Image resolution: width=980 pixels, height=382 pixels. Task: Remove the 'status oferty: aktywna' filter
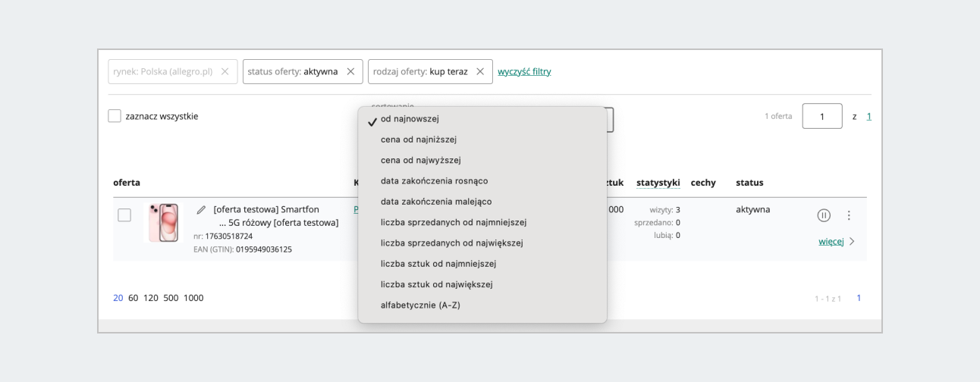tap(350, 71)
